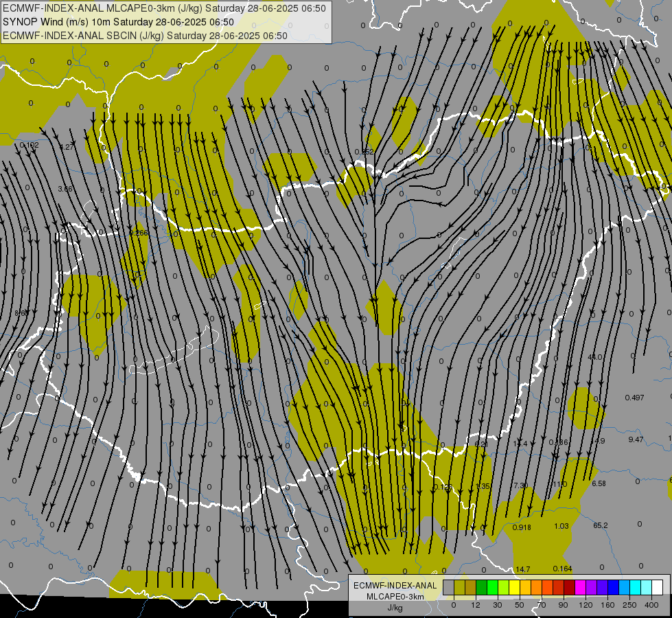672x618 pixels.
Task: Click the map value 0.497
Action: tap(634, 398)
